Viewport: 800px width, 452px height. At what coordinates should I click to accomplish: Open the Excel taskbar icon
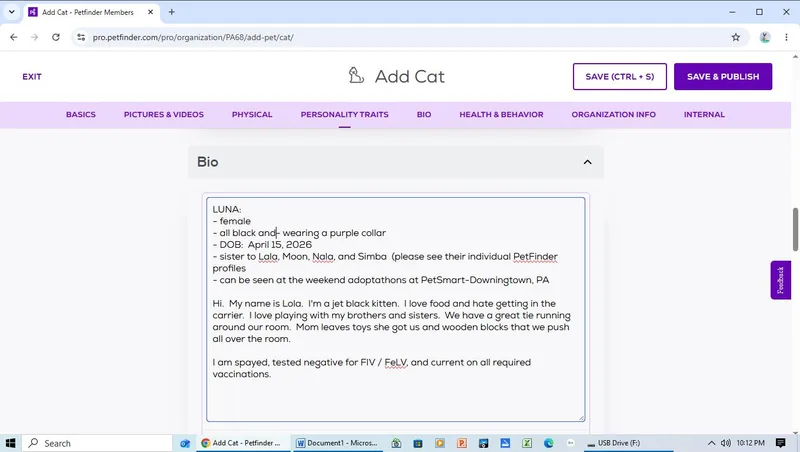coord(527,443)
